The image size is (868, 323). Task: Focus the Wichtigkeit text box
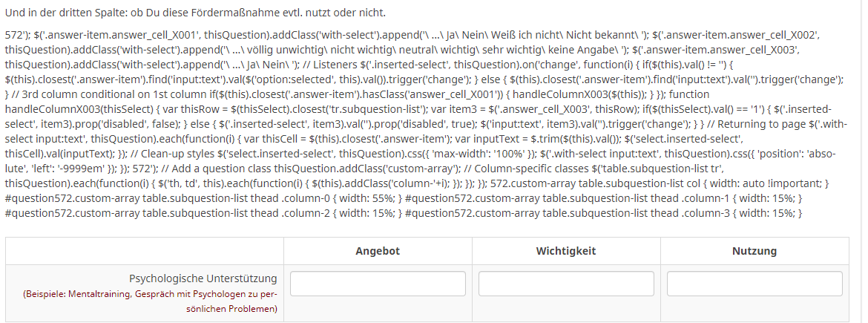pyautogui.click(x=566, y=284)
